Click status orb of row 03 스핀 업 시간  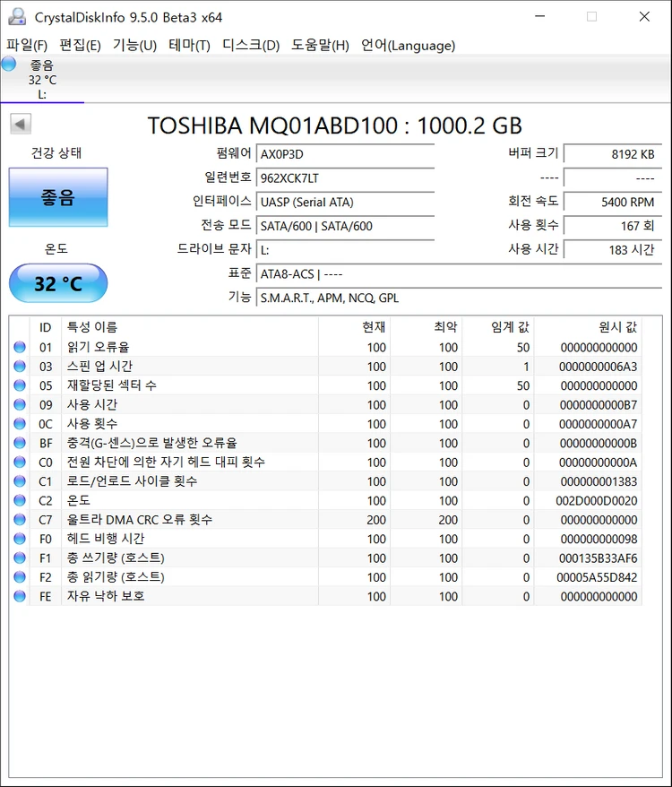tap(20, 366)
